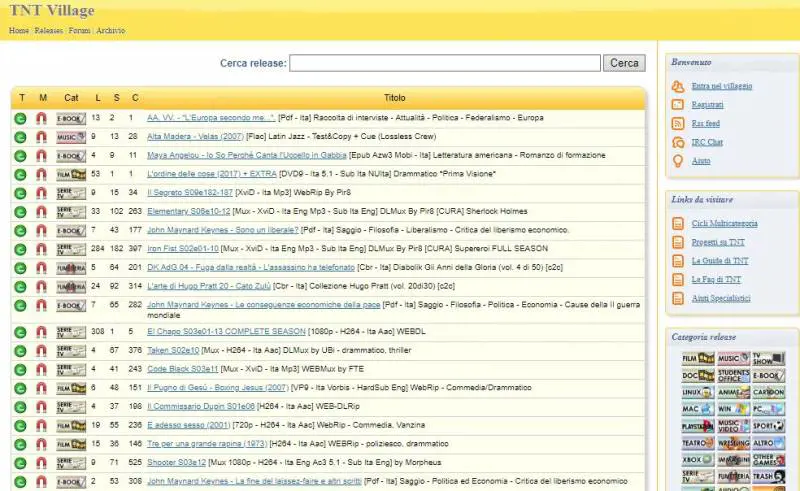
Task: Select the ALTRO category badge
Action: tap(768, 443)
